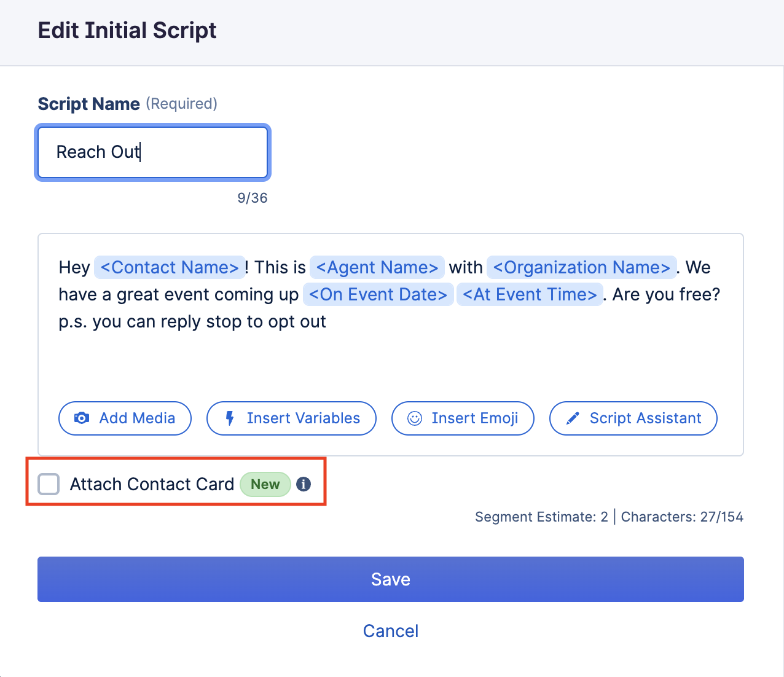Click the info icon beside the New badge

(x=304, y=484)
